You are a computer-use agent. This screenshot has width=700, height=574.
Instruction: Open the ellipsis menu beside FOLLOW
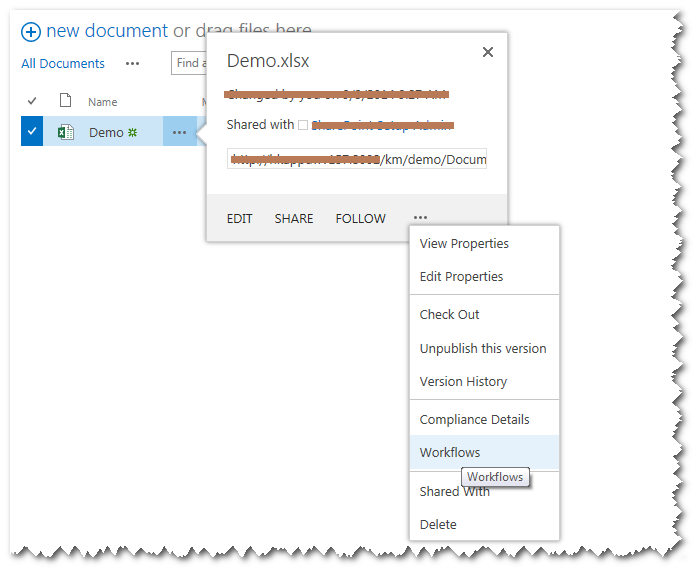tap(420, 218)
